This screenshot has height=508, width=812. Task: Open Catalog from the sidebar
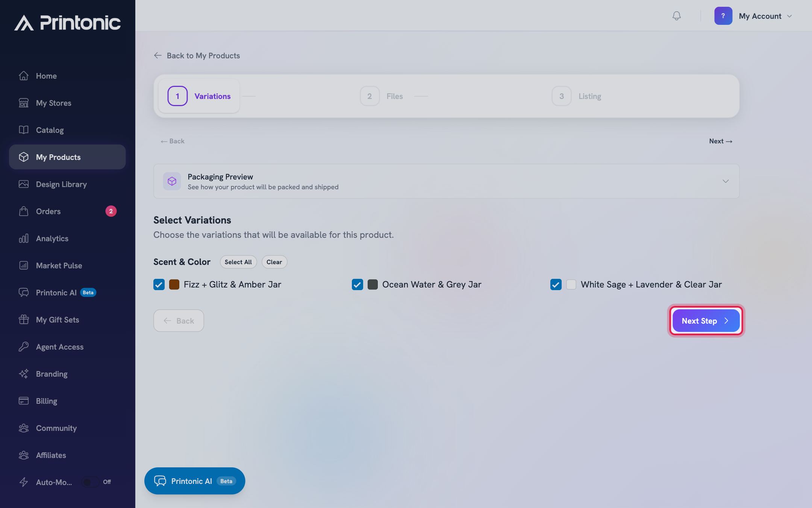(x=67, y=130)
